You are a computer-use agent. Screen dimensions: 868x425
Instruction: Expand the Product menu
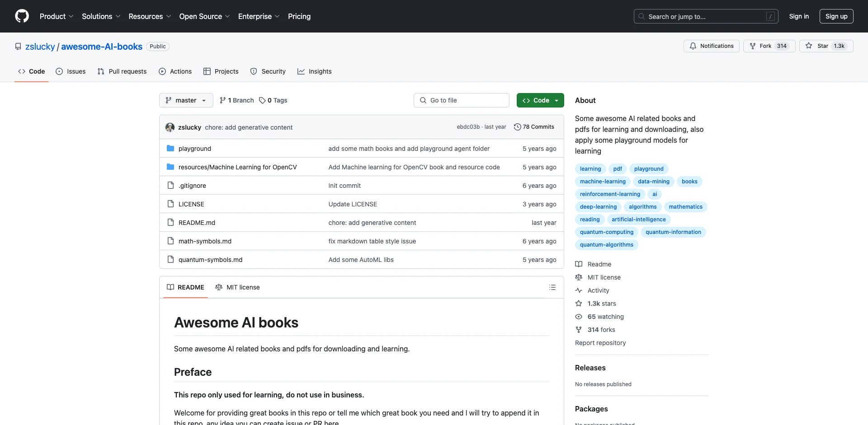click(57, 16)
